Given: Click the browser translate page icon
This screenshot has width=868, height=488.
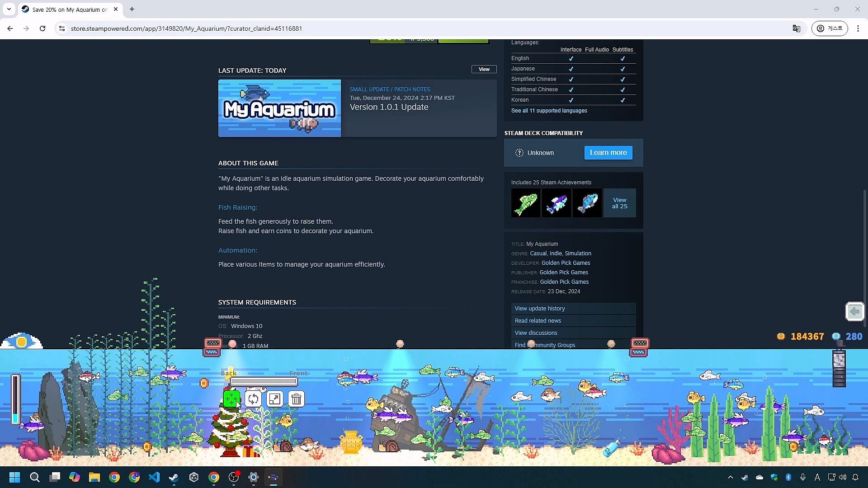Looking at the screenshot, I should tap(797, 28).
